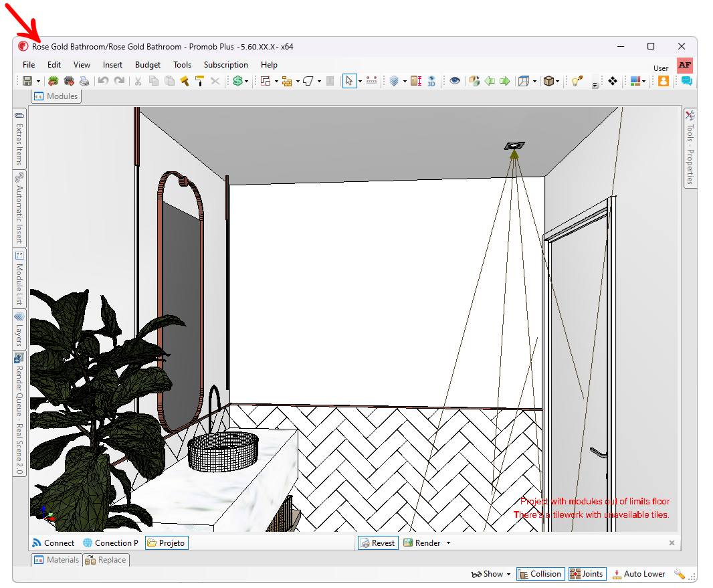
Task: Expand the layers stack dropdown arrow
Action: 405,82
